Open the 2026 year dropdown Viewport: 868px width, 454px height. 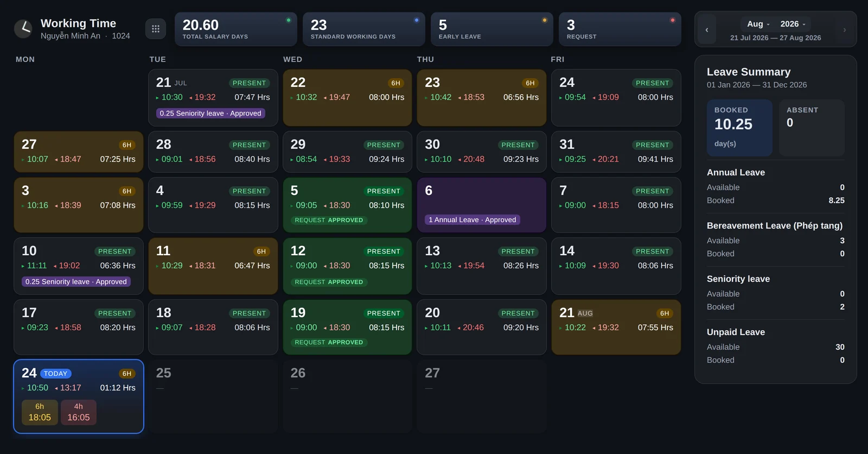coord(793,24)
